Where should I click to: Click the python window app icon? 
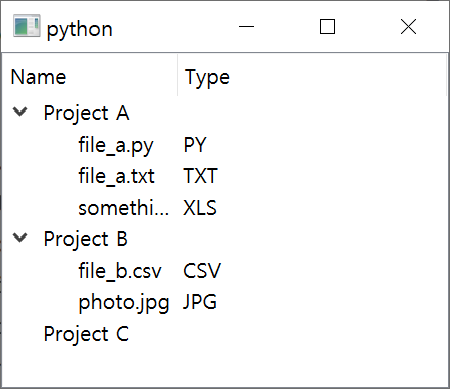tap(27, 26)
